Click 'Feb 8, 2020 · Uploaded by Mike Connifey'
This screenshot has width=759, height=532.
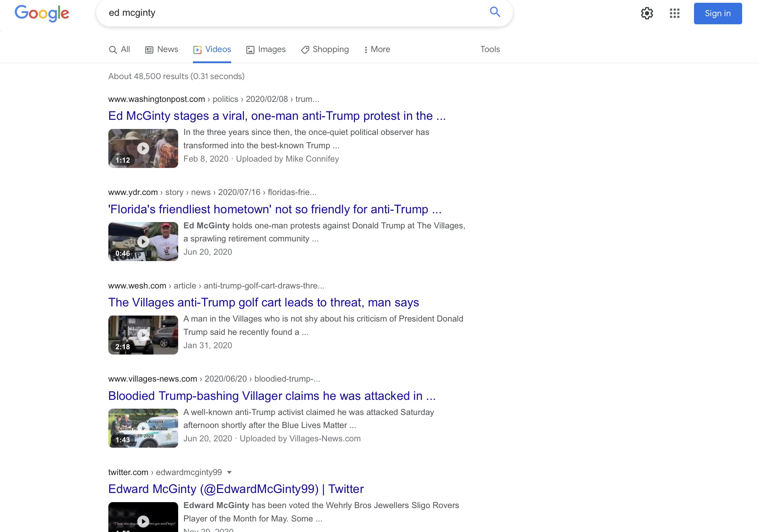[x=261, y=159]
